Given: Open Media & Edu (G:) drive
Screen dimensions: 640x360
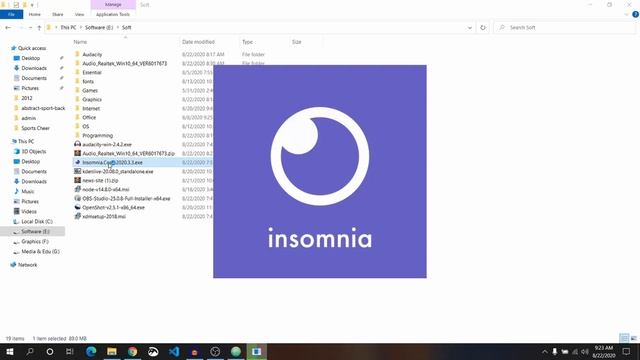Looking at the screenshot, I should 40,251.
